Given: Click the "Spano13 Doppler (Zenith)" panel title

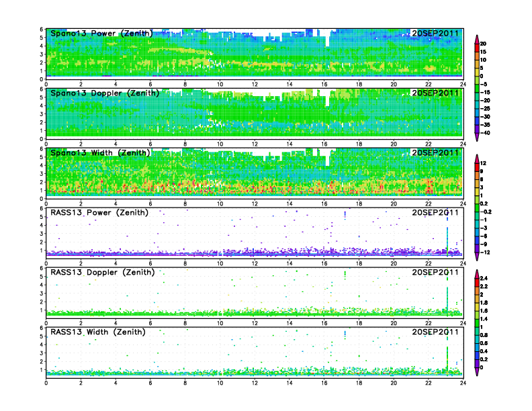Looking at the screenshot, I should pos(103,93).
